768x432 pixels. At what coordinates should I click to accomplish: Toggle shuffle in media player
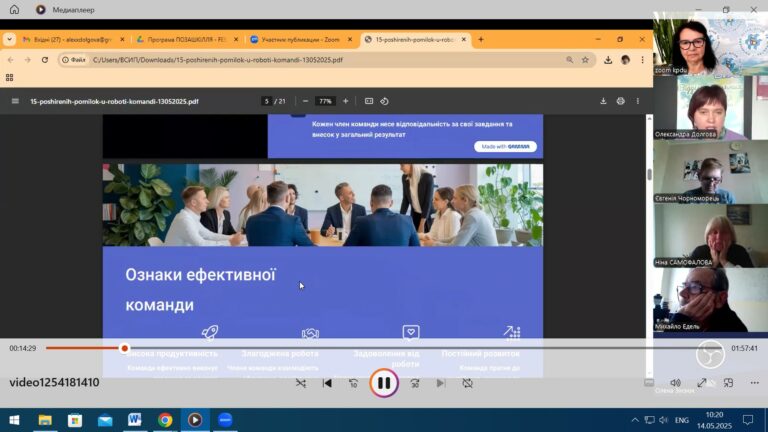[301, 383]
